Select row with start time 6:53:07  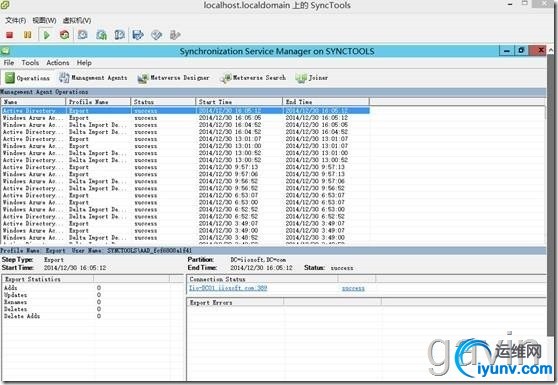[x=185, y=195]
